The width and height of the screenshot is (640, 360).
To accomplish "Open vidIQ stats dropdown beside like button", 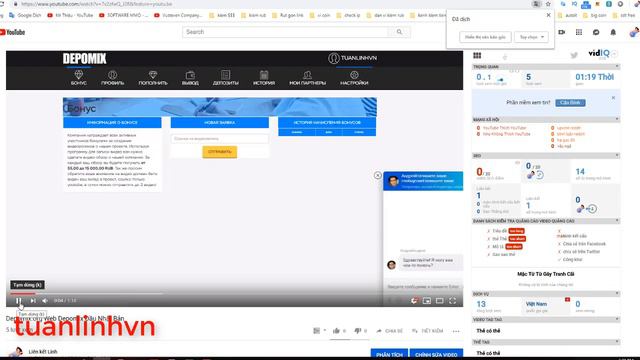I will (x=319, y=331).
